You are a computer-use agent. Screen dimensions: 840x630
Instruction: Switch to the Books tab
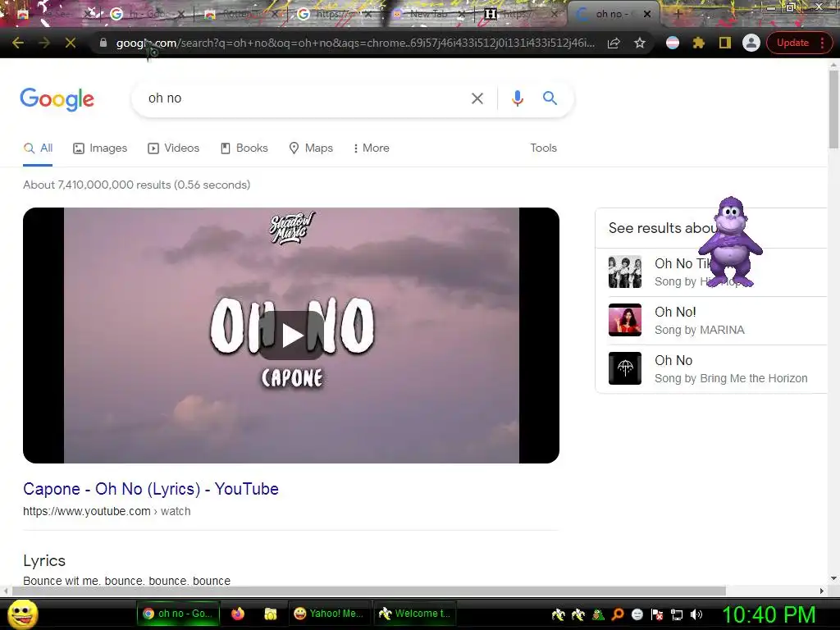244,148
